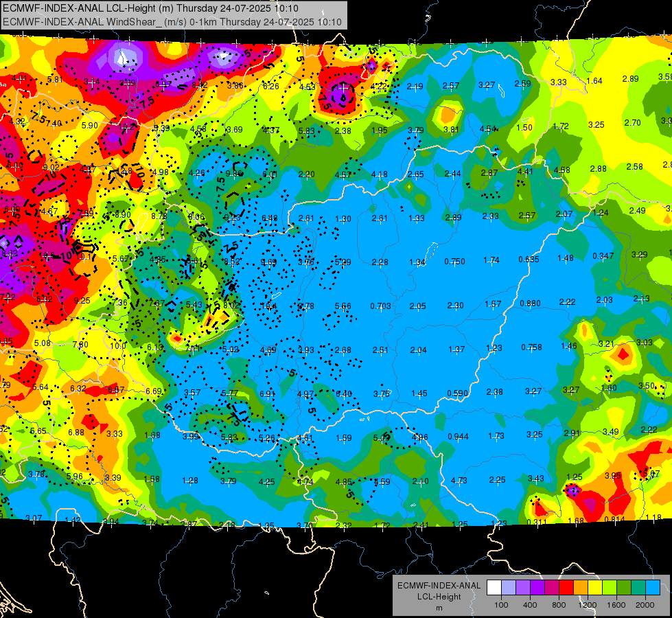Viewport: 672px width, 618px height.
Task: Click the wind shear value 0.880
Action: [x=530, y=304]
